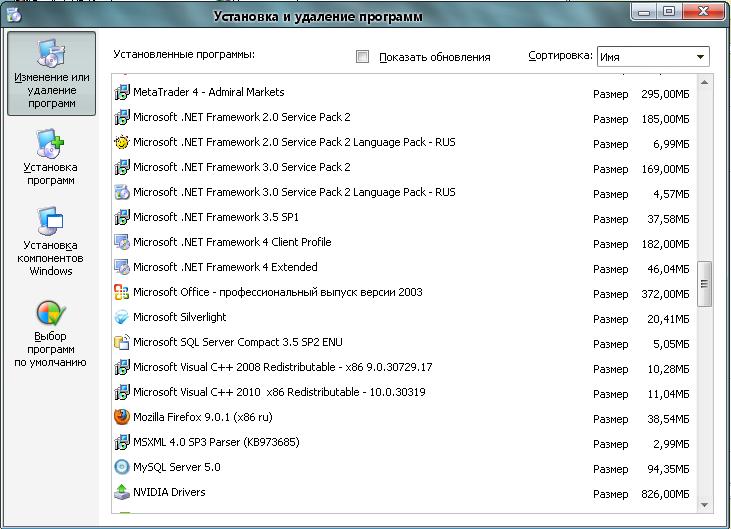The width and height of the screenshot is (731, 529).
Task: Click the .NET 3.0 Language Pack - RUS icon
Action: coord(122,192)
